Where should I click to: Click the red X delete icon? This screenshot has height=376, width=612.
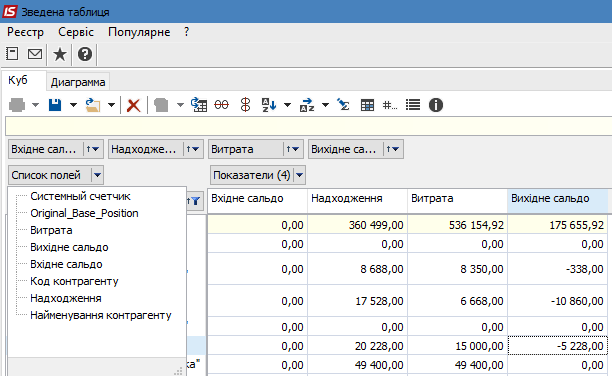pos(133,105)
